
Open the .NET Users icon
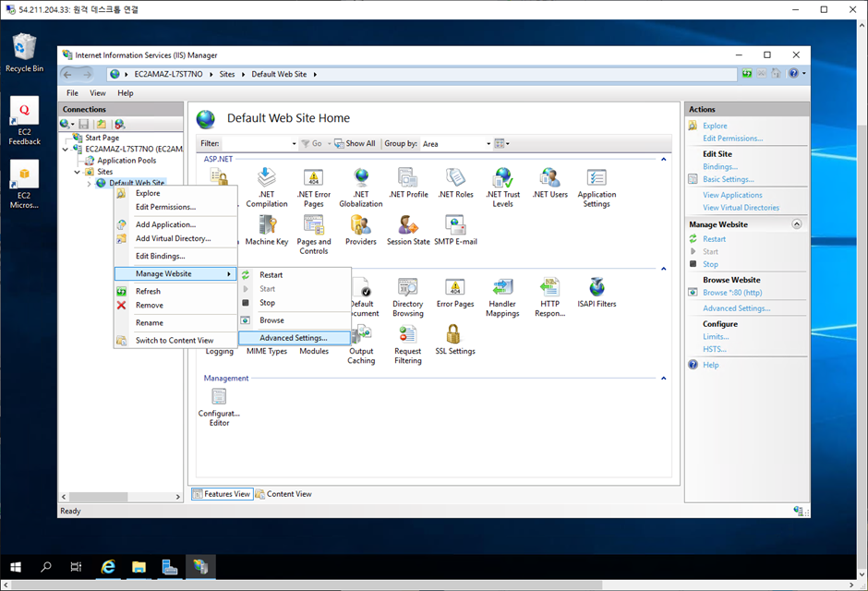click(549, 183)
